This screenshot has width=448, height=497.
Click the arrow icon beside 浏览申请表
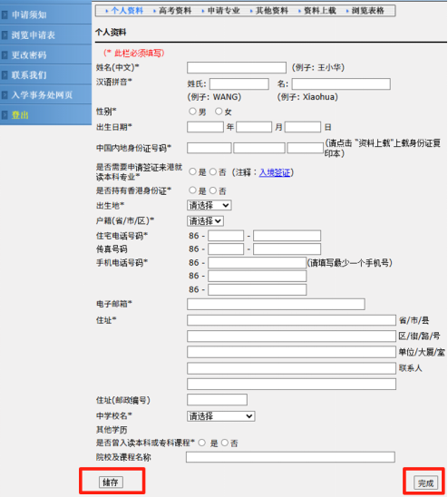[x=5, y=34]
